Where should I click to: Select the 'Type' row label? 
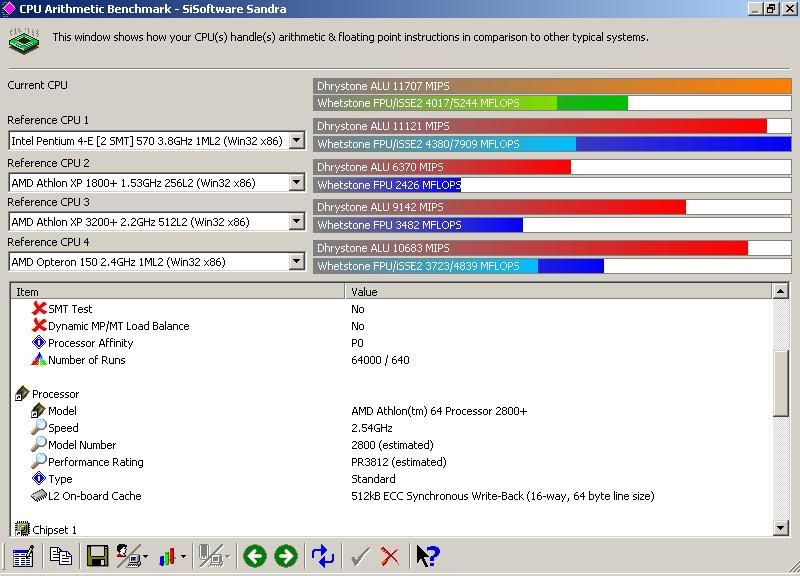[x=60, y=479]
